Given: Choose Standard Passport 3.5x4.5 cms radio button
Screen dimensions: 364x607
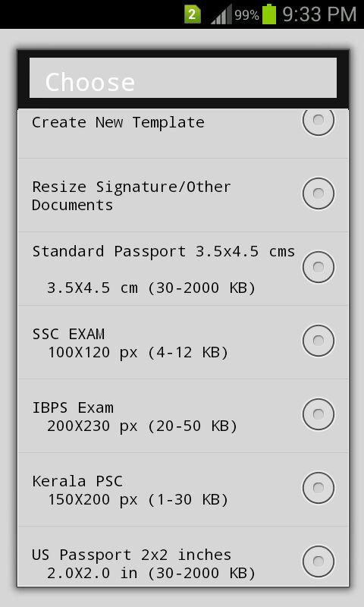Looking at the screenshot, I should [318, 267].
